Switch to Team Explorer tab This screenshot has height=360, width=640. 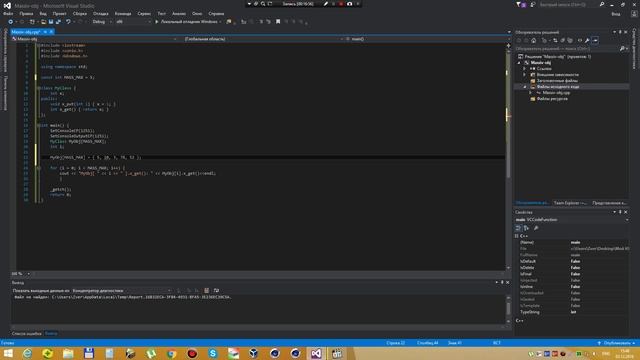[x=570, y=203]
